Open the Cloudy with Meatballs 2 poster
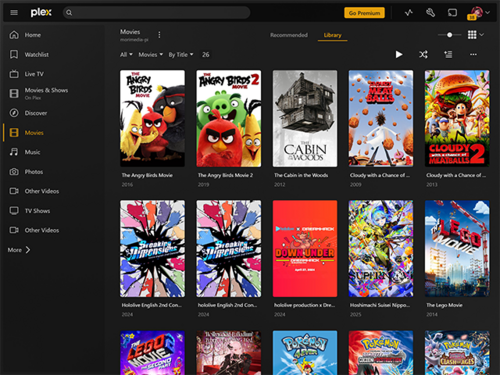Image resolution: width=500 pixels, height=375 pixels. [x=457, y=118]
